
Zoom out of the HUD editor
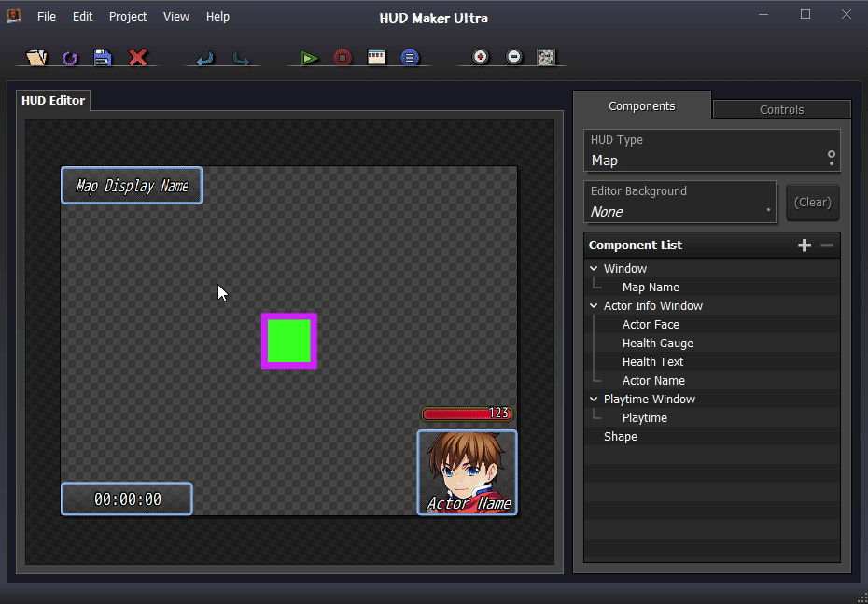click(513, 58)
